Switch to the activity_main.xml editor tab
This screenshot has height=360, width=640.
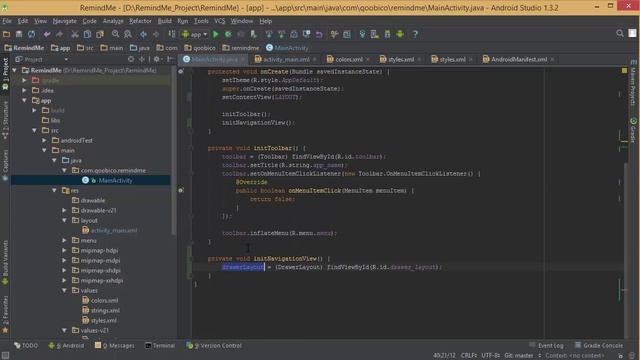click(x=286, y=59)
